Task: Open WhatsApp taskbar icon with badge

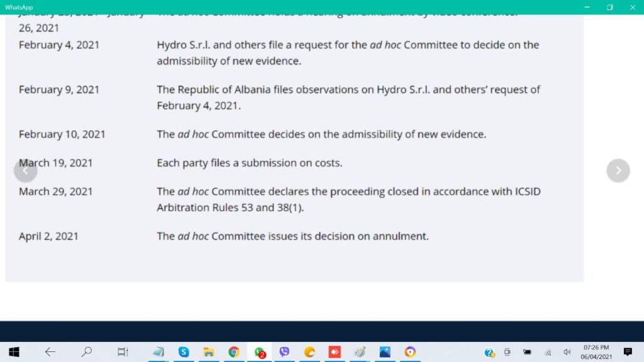Action: coord(259,352)
